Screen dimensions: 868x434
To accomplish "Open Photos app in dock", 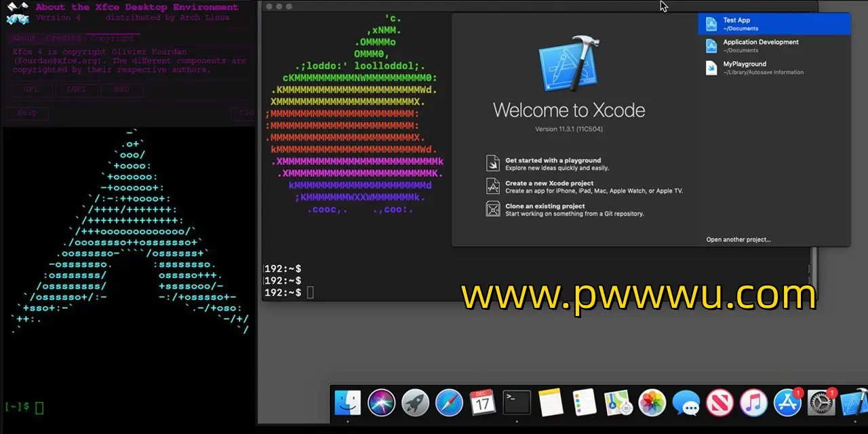I will [652, 403].
